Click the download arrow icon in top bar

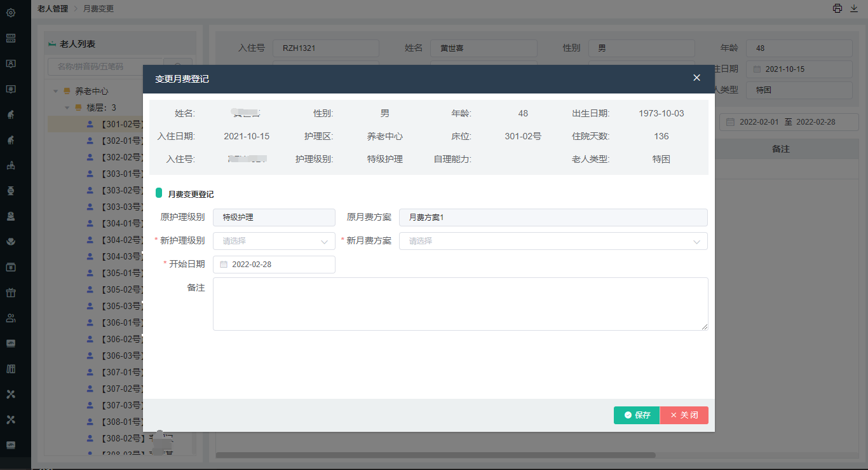tap(854, 8)
